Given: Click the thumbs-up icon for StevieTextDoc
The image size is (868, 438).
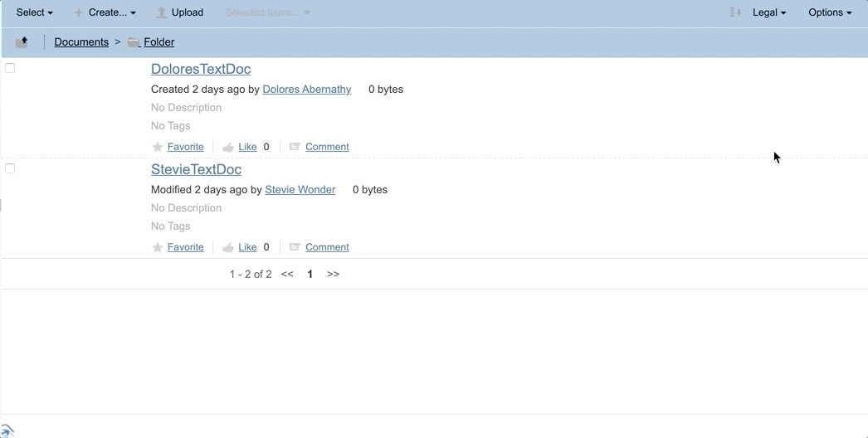Looking at the screenshot, I should [228, 247].
